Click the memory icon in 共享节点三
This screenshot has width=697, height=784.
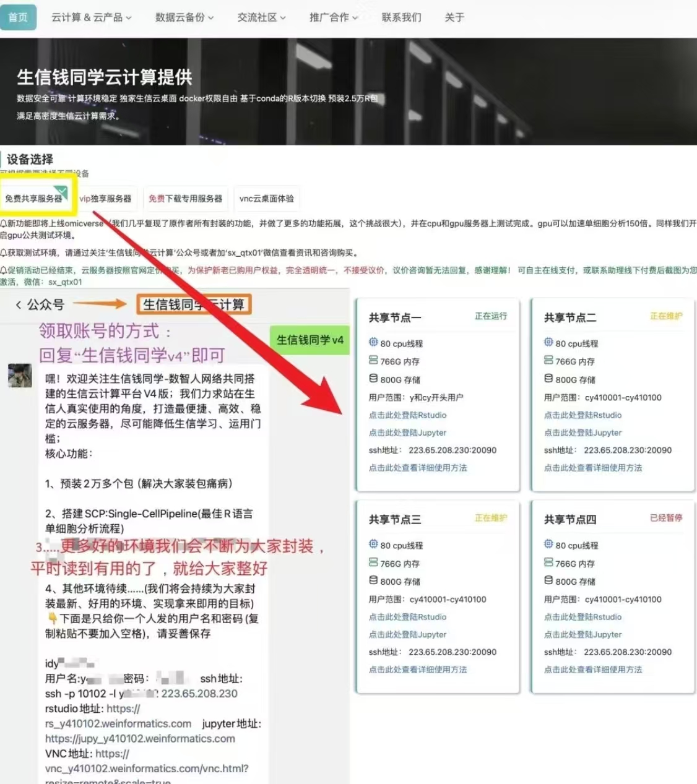pyautogui.click(x=373, y=562)
